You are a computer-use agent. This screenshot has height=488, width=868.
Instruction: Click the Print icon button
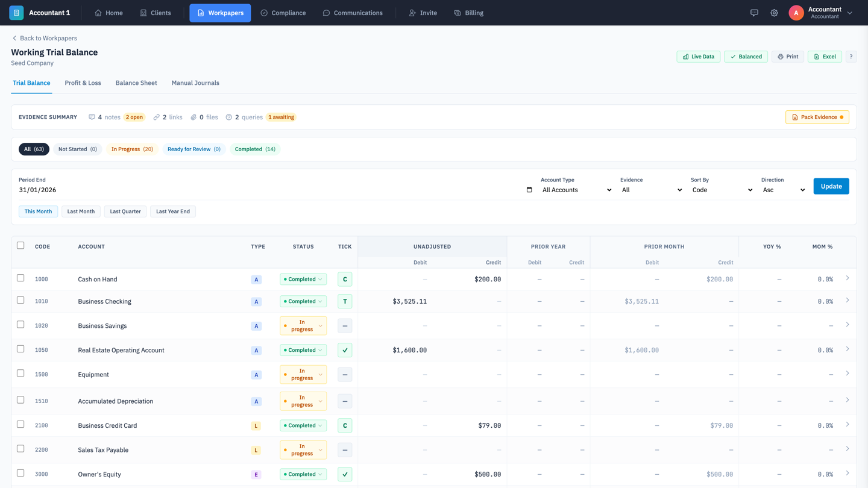point(787,56)
